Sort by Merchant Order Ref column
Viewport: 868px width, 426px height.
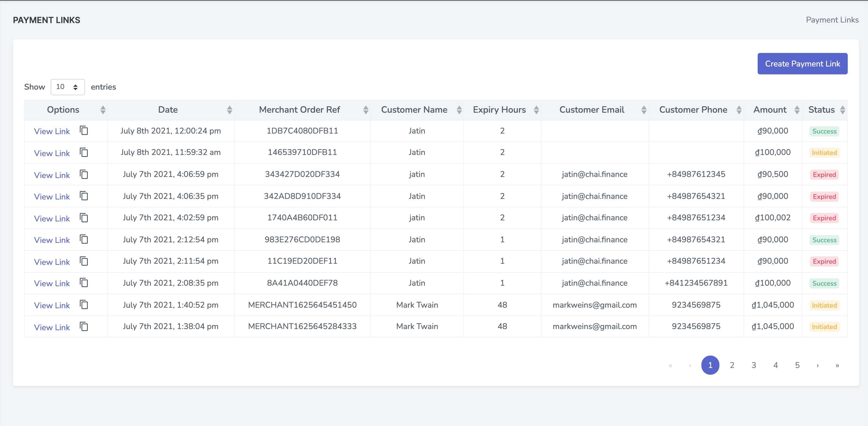click(366, 110)
